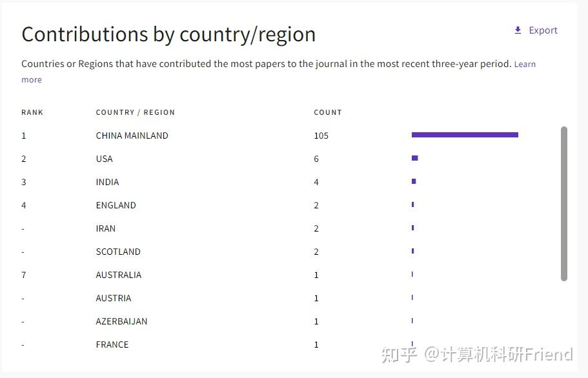Click the RANK column header
The image size is (588, 378).
tap(32, 112)
